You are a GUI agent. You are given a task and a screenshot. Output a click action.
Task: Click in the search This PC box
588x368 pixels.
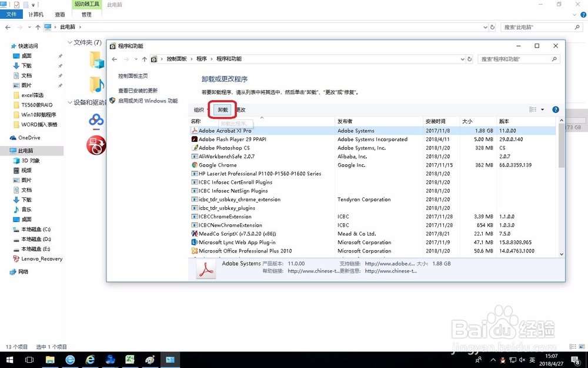click(x=537, y=27)
